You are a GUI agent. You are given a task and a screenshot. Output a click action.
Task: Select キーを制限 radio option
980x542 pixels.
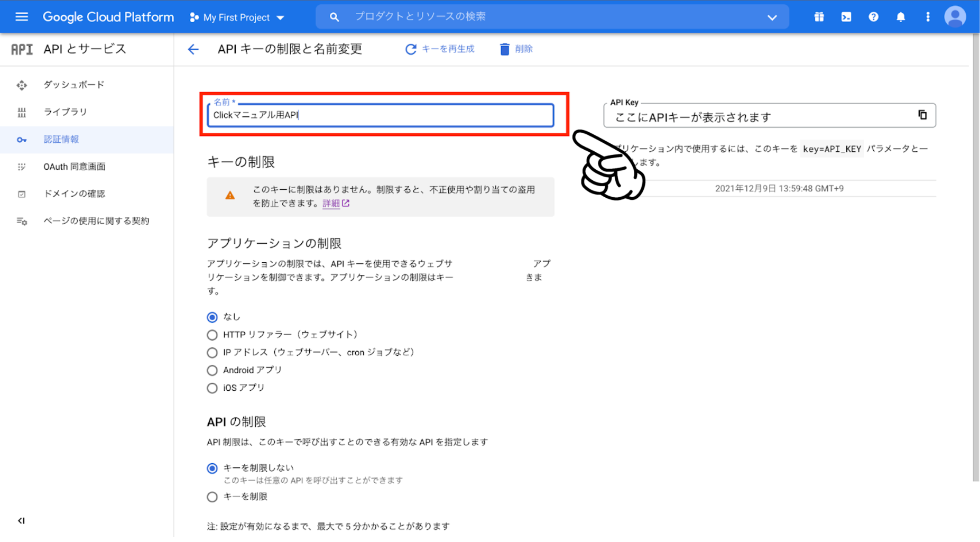tap(212, 497)
